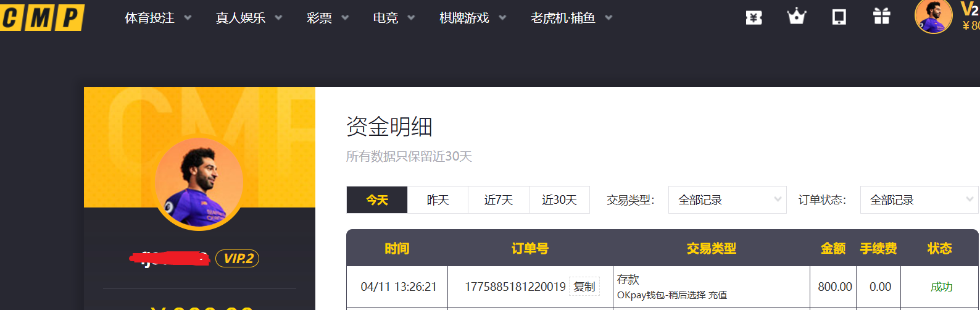Click 复制 to copy order number

point(584,287)
